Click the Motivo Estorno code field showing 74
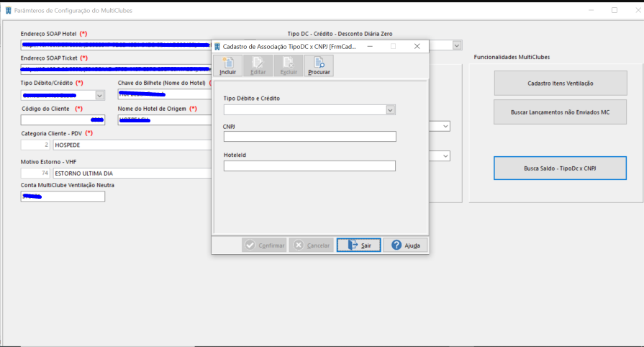This screenshot has height=347, width=644. point(35,173)
